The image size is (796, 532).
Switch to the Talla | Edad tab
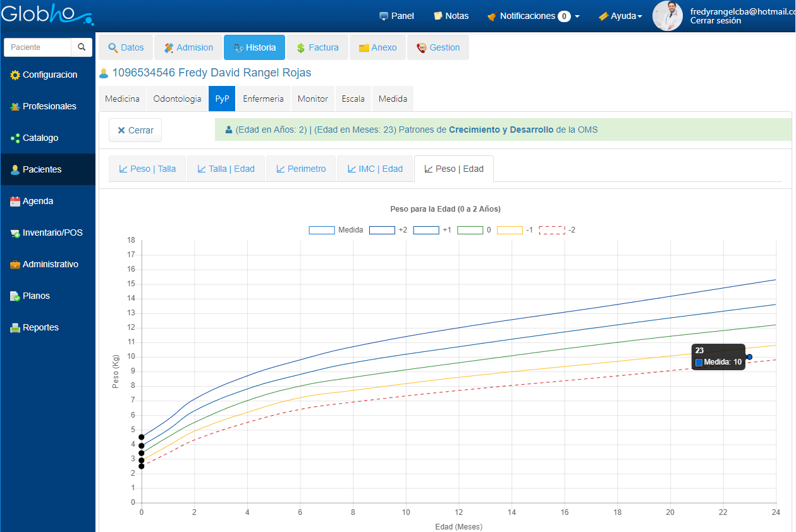click(226, 169)
